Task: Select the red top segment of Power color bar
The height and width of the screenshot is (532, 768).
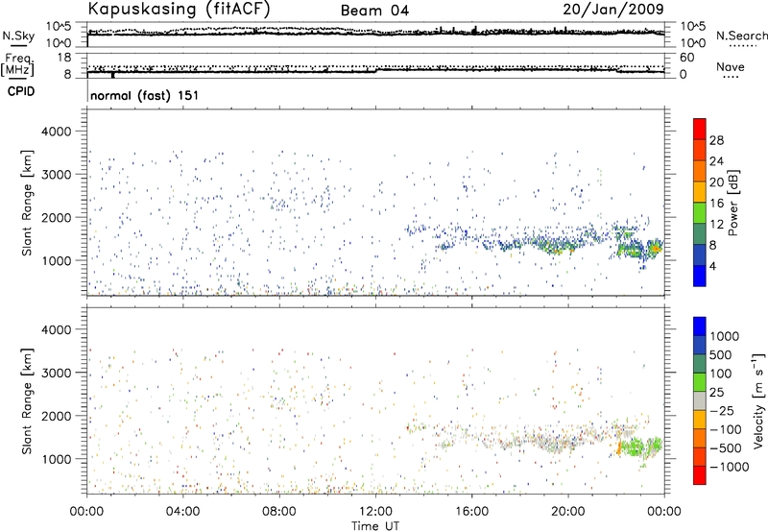Action: [700, 129]
